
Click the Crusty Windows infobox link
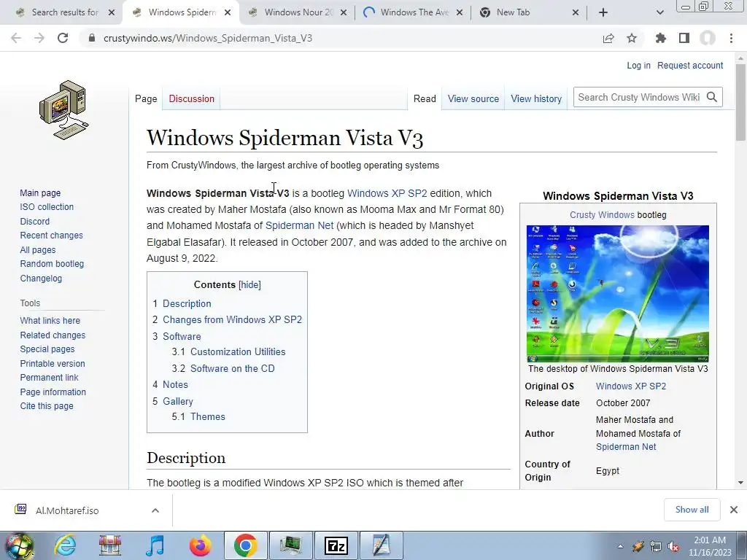point(602,215)
